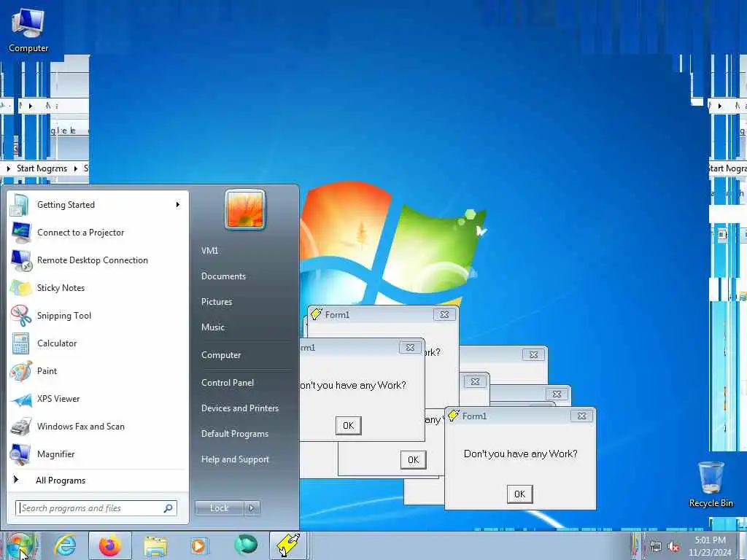Select Windows Fax and Scan text entry
Image resolution: width=747 pixels, height=560 pixels.
tap(81, 427)
